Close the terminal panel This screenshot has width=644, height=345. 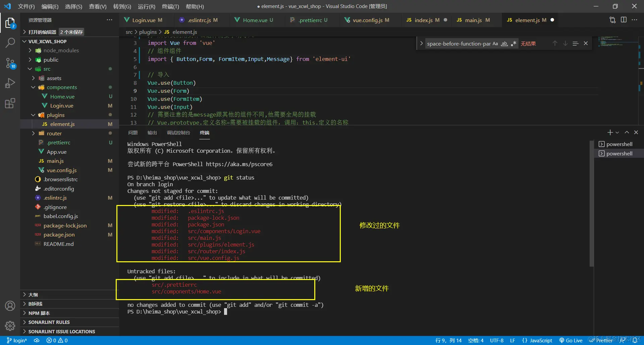[636, 133]
